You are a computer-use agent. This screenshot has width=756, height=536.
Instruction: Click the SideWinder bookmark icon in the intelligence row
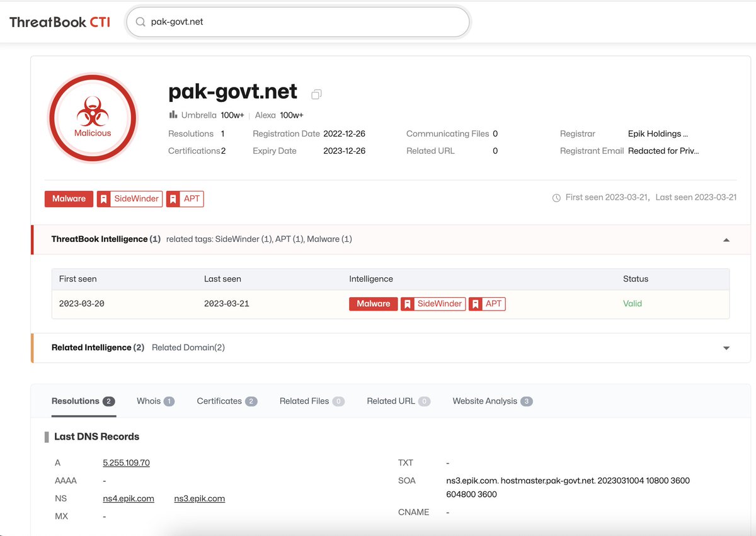click(409, 304)
